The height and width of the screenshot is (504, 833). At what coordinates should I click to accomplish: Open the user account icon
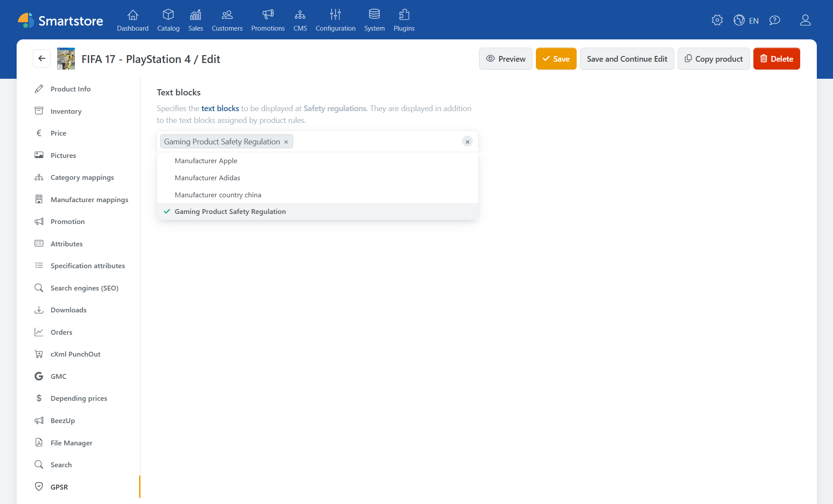805,20
